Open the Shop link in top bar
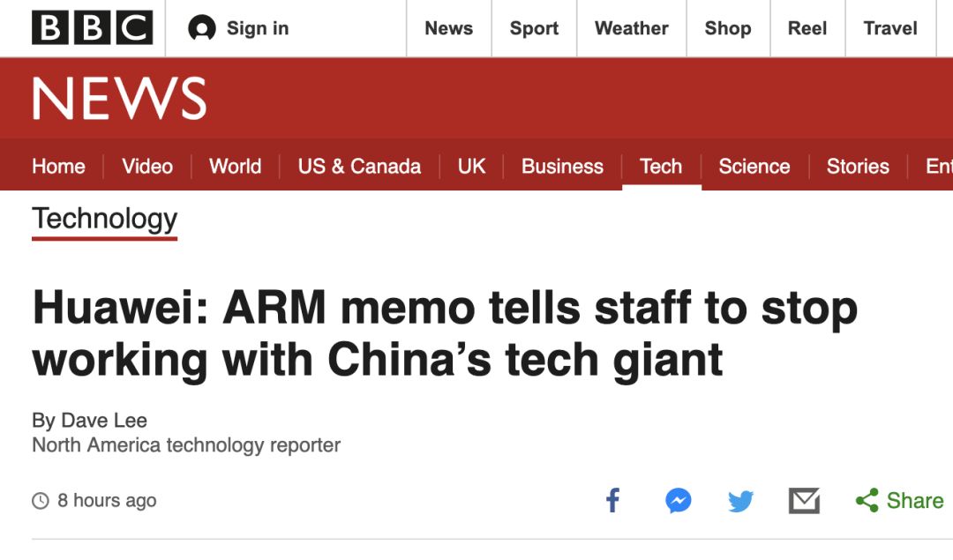The image size is (953, 560). tap(728, 28)
